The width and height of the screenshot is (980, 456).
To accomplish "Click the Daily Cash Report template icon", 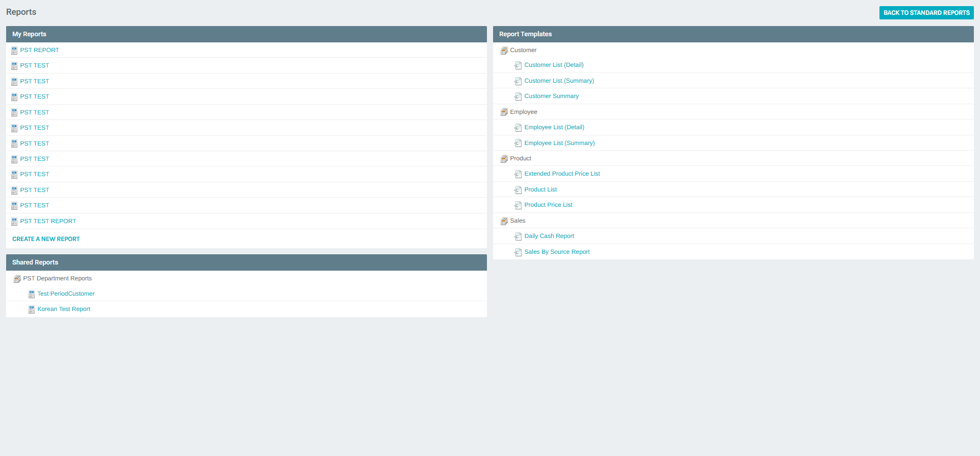I will pos(518,236).
